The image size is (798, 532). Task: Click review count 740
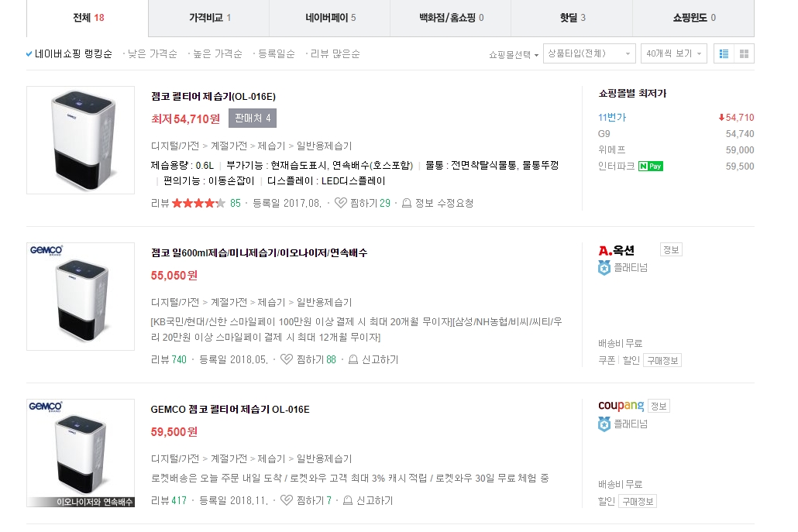(x=179, y=359)
